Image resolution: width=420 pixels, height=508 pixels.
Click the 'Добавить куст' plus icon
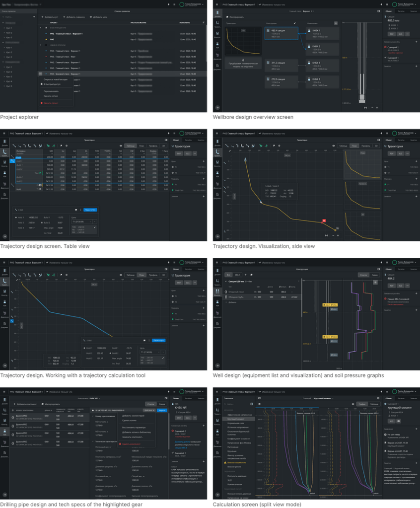click(43, 17)
